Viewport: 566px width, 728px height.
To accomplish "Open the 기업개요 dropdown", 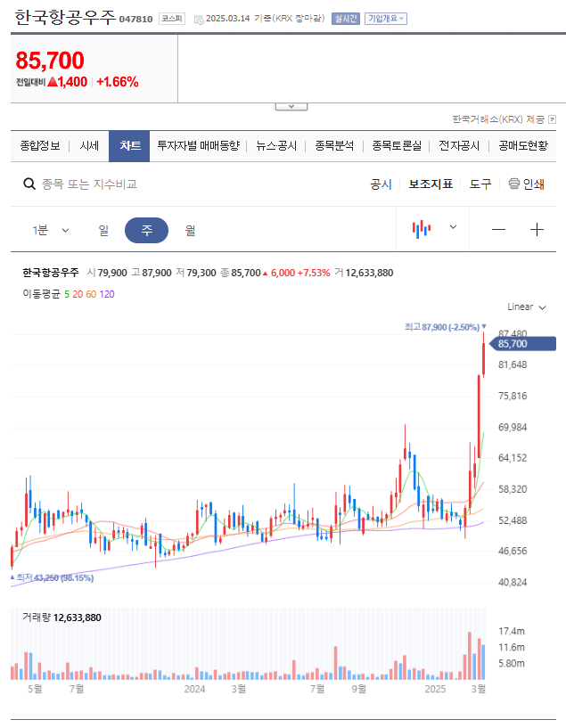I will 386,19.
